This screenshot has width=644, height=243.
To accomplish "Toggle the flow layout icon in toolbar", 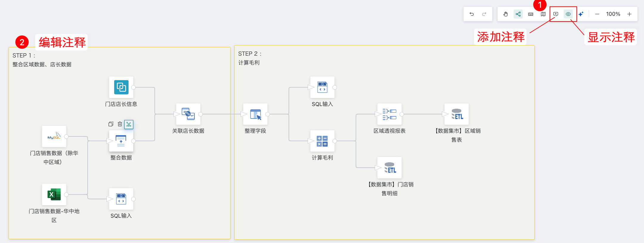I will point(518,14).
